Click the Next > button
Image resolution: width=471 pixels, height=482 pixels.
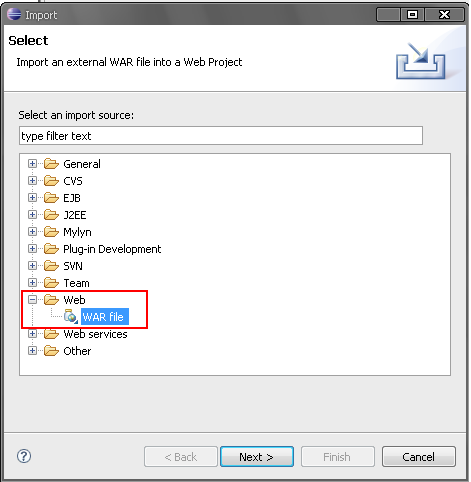[257, 457]
